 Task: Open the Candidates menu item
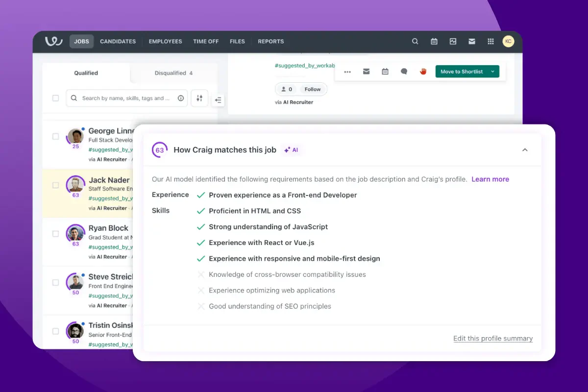point(118,42)
